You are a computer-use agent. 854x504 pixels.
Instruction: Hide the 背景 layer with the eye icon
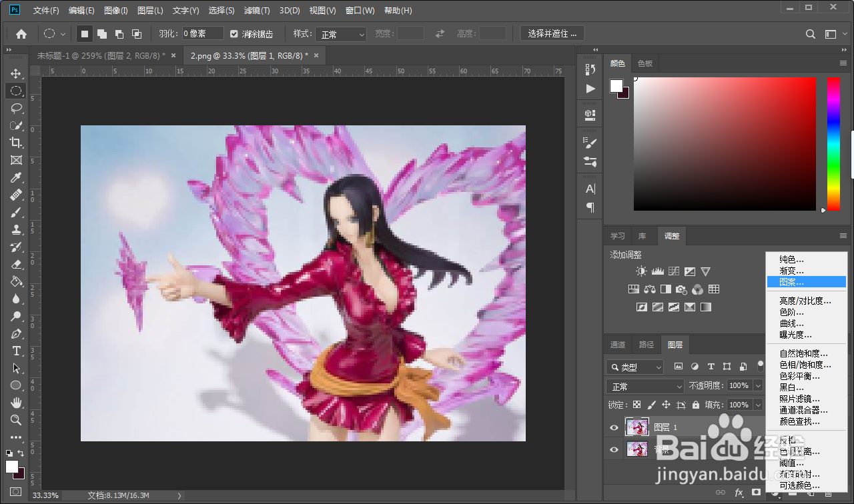click(x=614, y=450)
